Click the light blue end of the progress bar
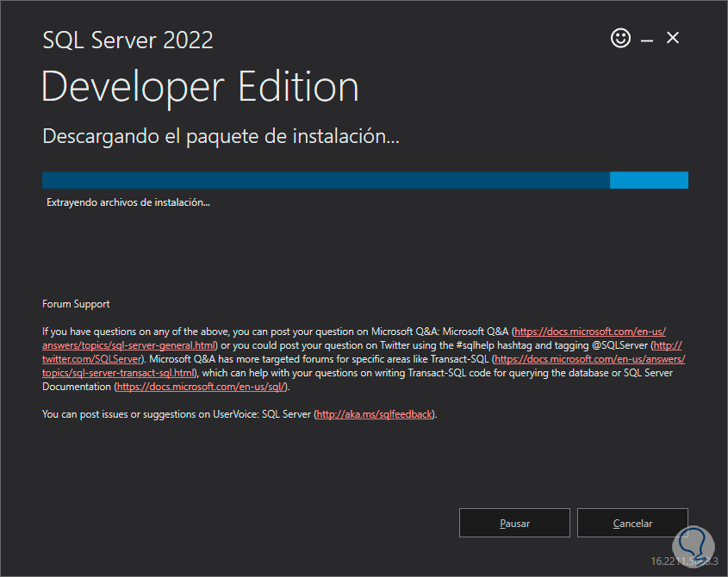728x577 pixels. pos(649,180)
